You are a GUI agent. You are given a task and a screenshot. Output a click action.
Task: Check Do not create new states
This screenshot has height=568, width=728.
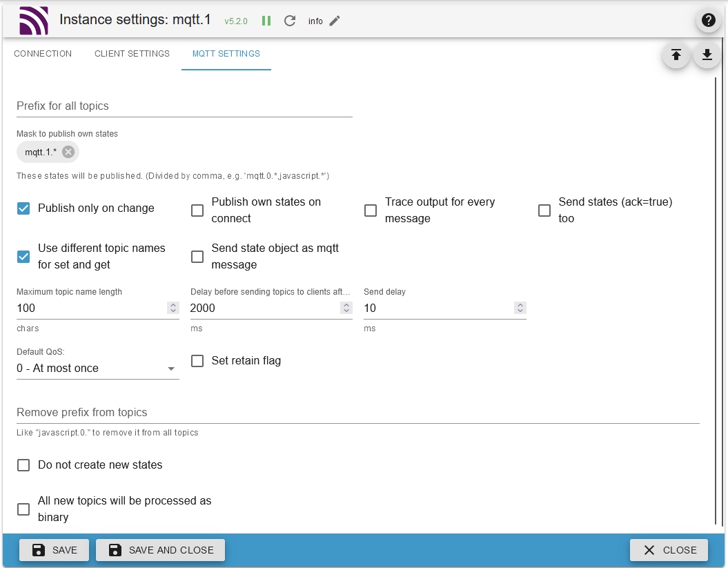[23, 465]
